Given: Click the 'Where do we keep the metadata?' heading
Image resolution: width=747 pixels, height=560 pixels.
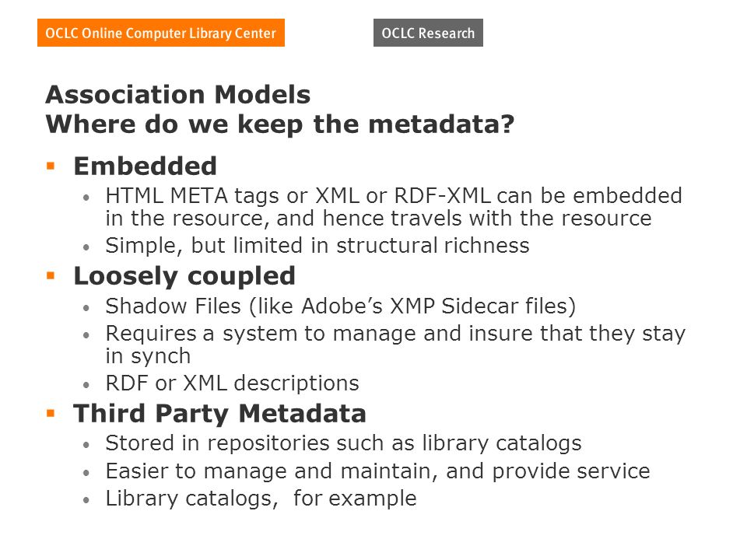Looking at the screenshot, I should pyautogui.click(x=280, y=124).
